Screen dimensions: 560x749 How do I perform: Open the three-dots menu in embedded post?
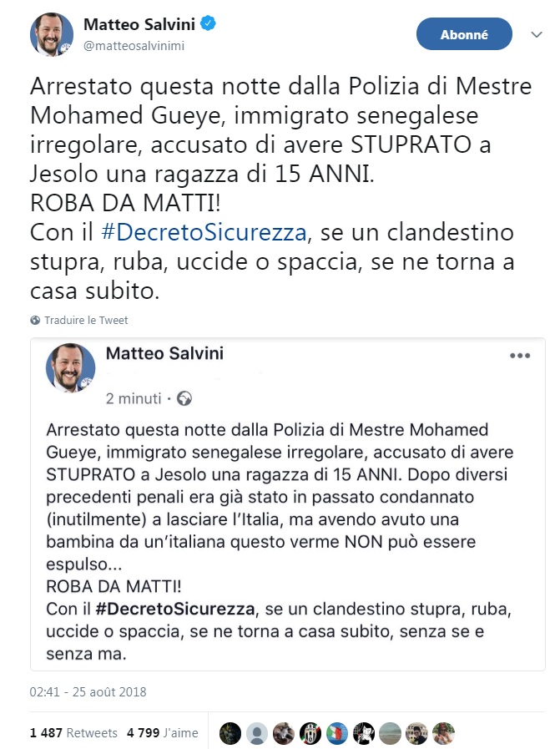pos(520,355)
